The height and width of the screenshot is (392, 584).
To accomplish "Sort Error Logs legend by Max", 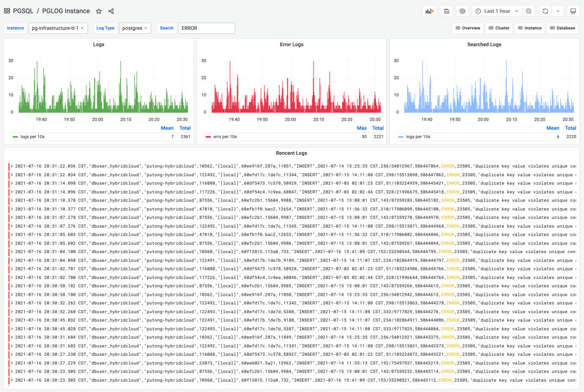I will pos(362,128).
